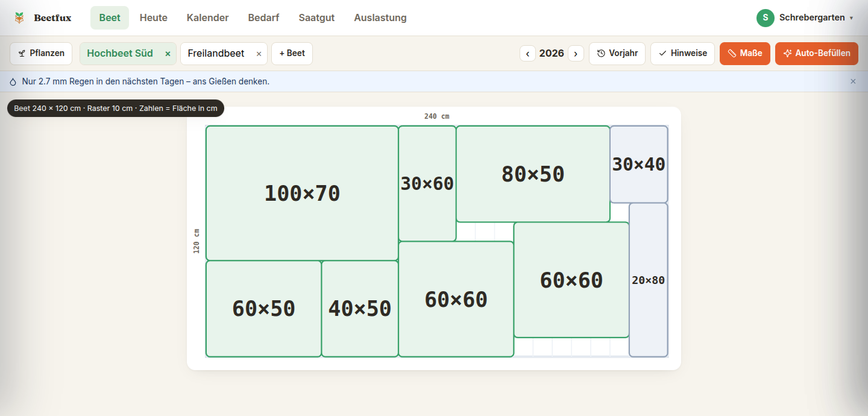
Task: Switch to the Auslastung tab
Action: [380, 18]
